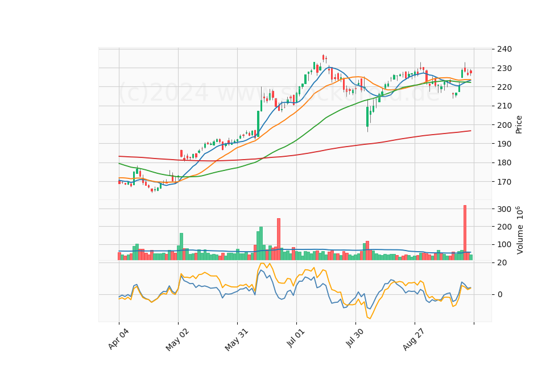Click the 200 price axis value
Image resolution: width=546 pixels, height=392 pixels.
pyautogui.click(x=504, y=125)
